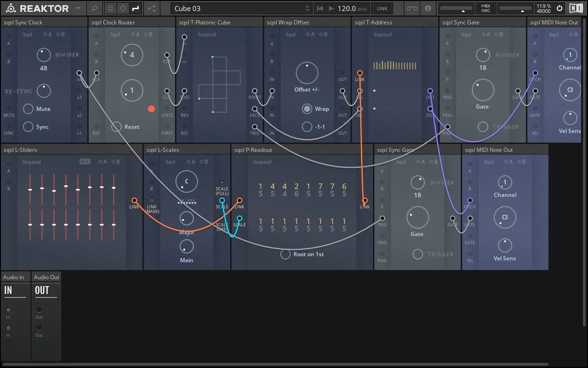
Task: Select the Audio In panel header
Action: [x=16, y=277]
